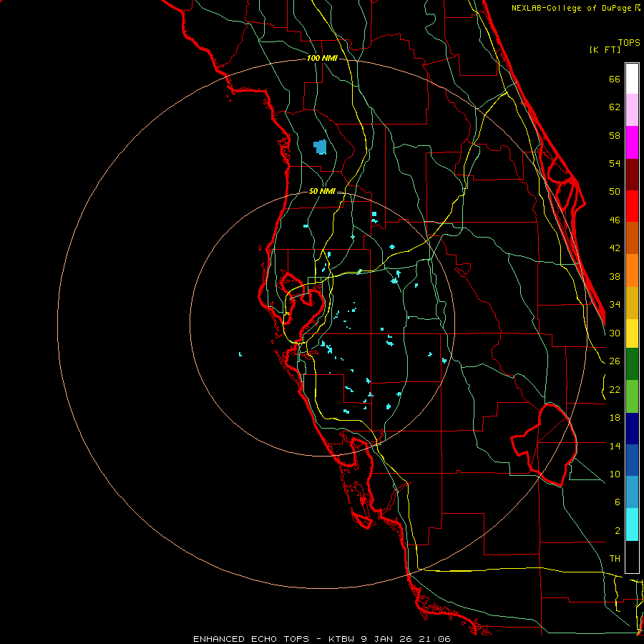Click the legend value 62
This screenshot has height=644, width=644.
(x=615, y=107)
